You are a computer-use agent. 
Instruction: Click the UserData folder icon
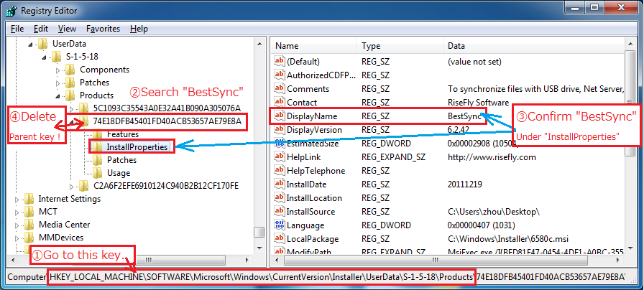pyautogui.click(x=42, y=44)
